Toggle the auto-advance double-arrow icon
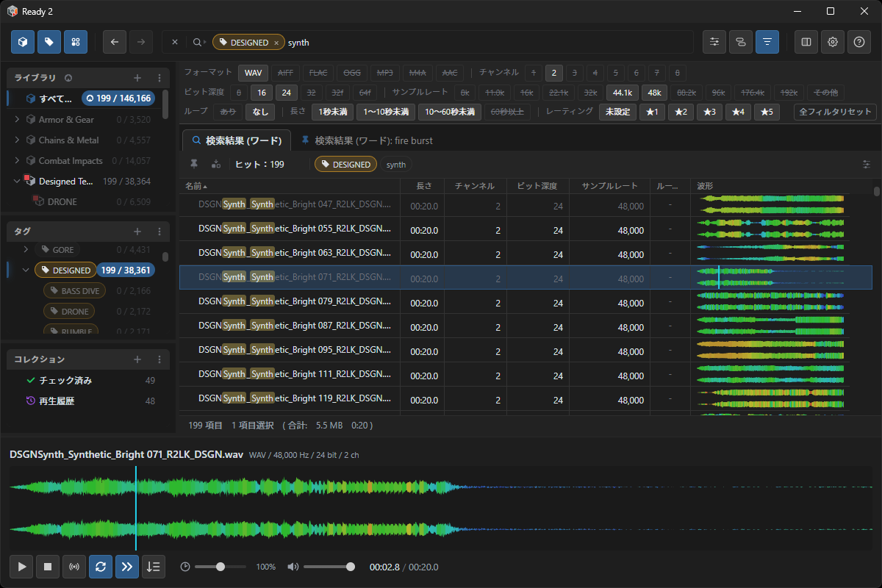 (x=126, y=567)
